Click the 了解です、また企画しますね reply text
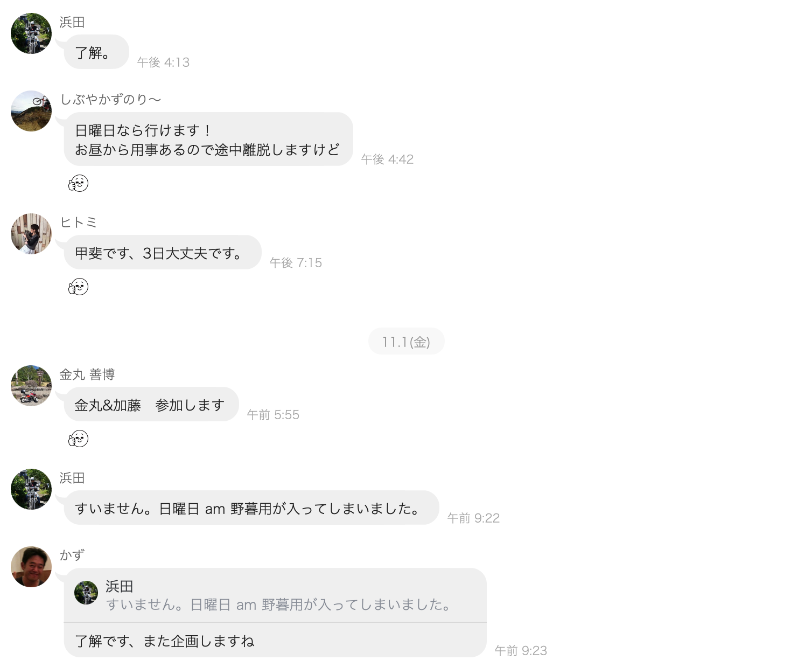The height and width of the screenshot is (667, 812). (165, 641)
